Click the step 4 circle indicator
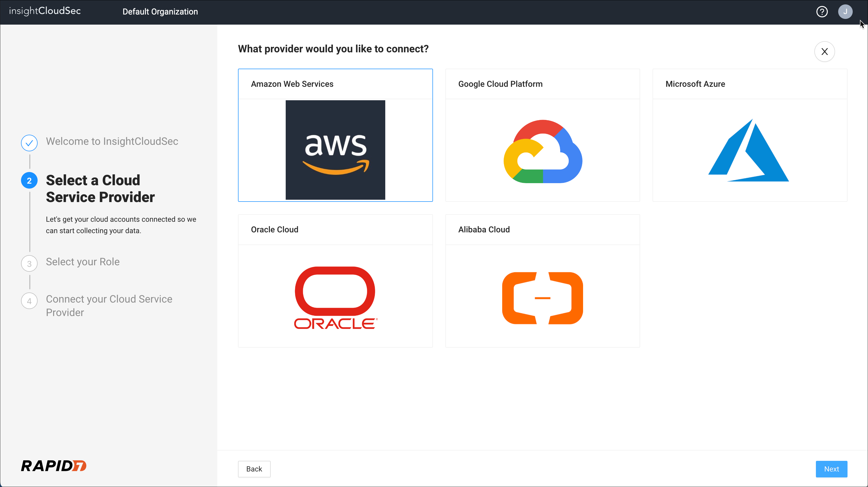 click(29, 301)
